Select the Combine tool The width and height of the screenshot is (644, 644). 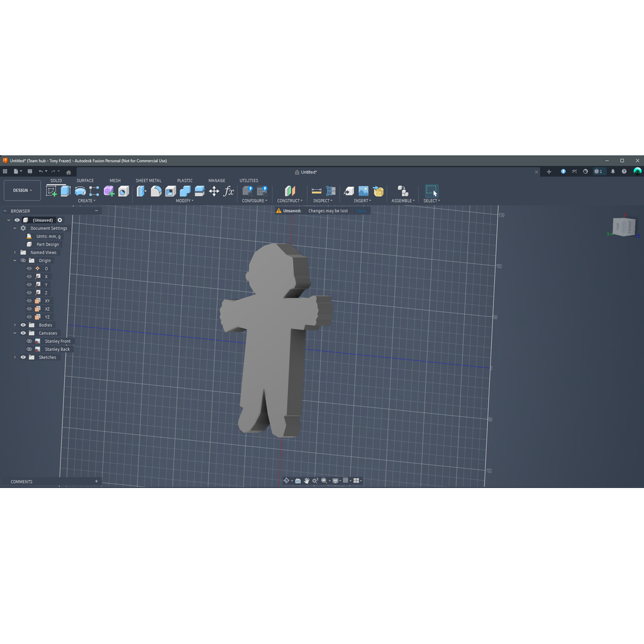point(186,191)
